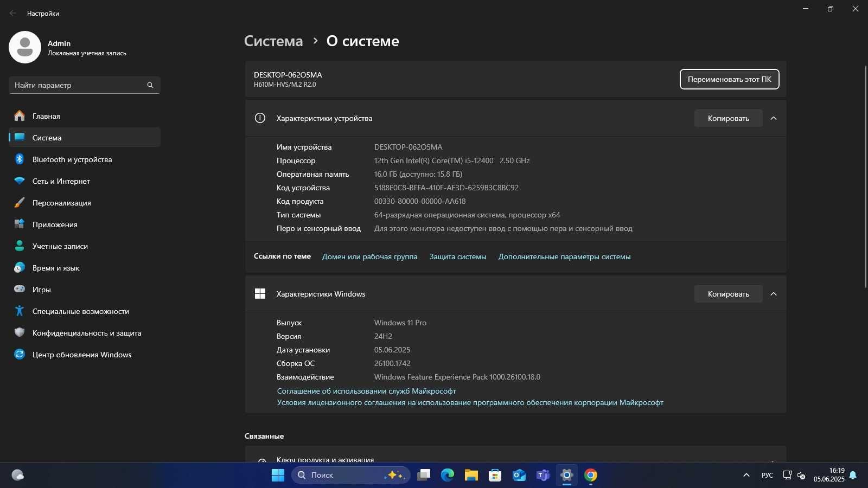Click the weather widget icon on taskbar
868x488 pixels.
(x=17, y=476)
